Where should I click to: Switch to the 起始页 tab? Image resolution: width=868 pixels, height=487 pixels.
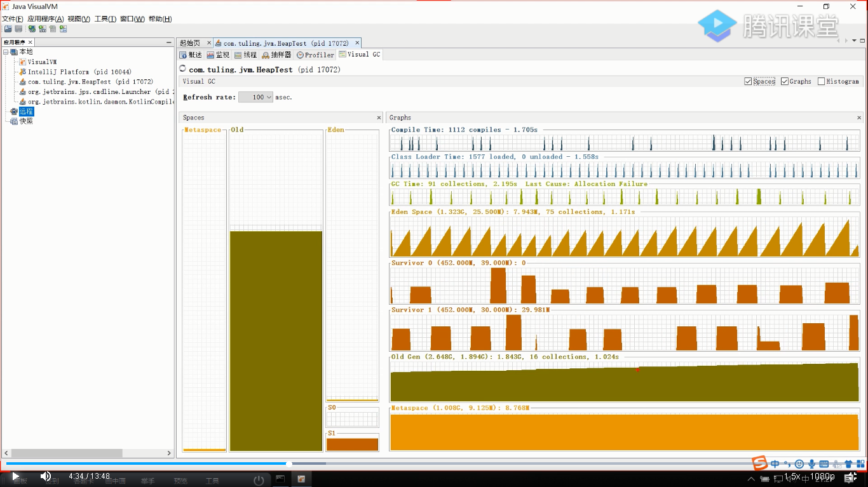(x=190, y=43)
